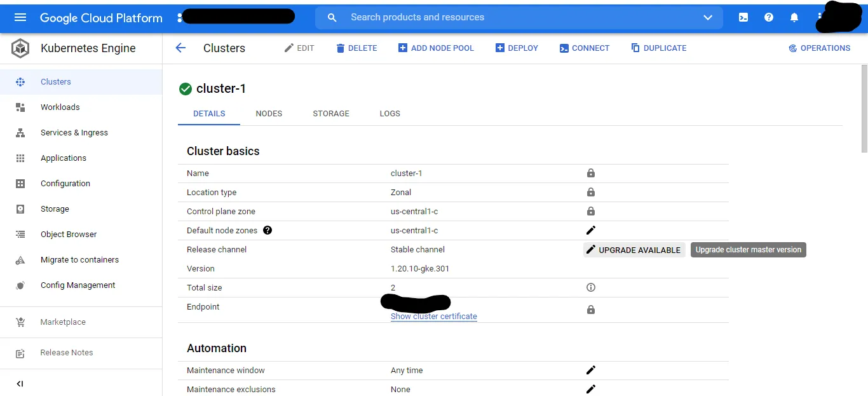
Task: Click the DEPLOY button
Action: pyautogui.click(x=517, y=48)
